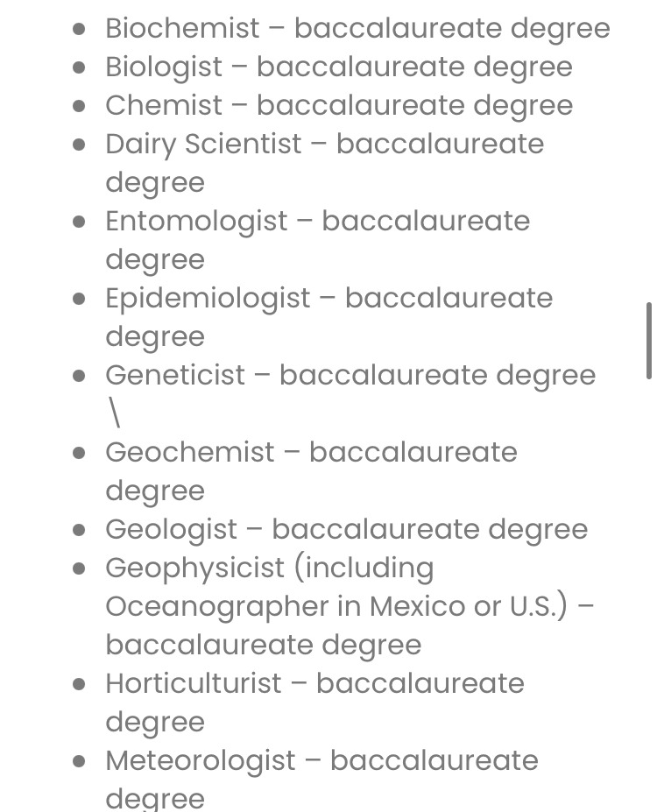This screenshot has width=657, height=812.
Task: Click the bullet point beside Biochemist
Action: [80, 29]
